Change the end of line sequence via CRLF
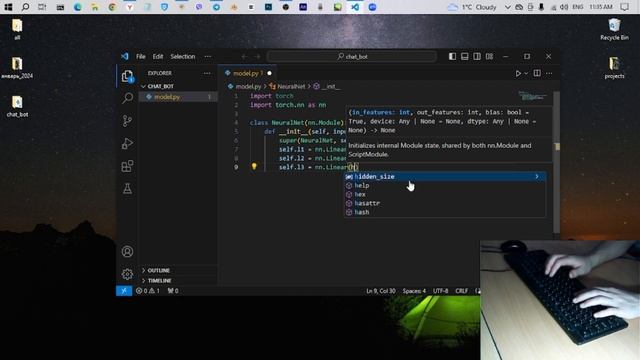Viewport: 640px width, 360px height. 462,291
